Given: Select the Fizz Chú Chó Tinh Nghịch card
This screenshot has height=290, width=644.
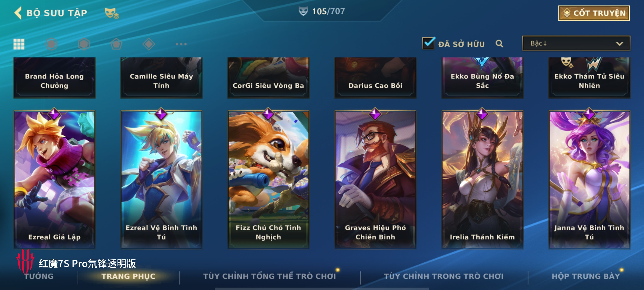Looking at the screenshot, I should [268, 179].
